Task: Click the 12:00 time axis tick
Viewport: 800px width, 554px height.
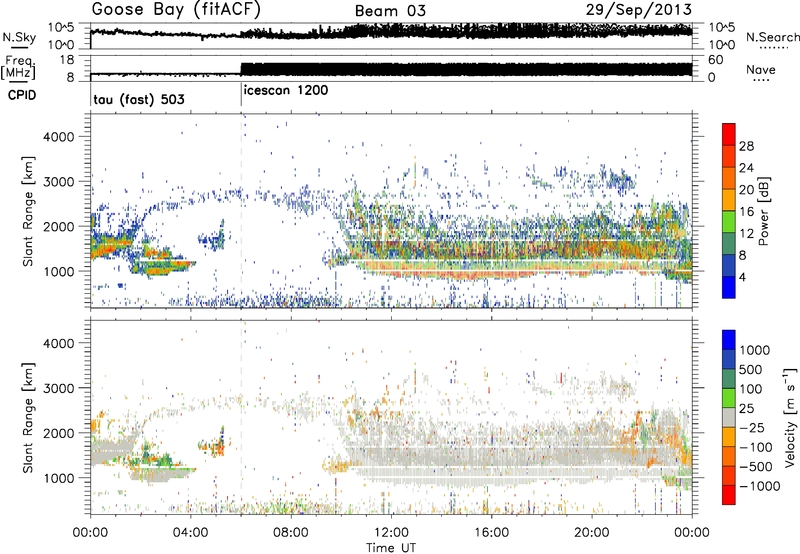Action: coord(391,533)
